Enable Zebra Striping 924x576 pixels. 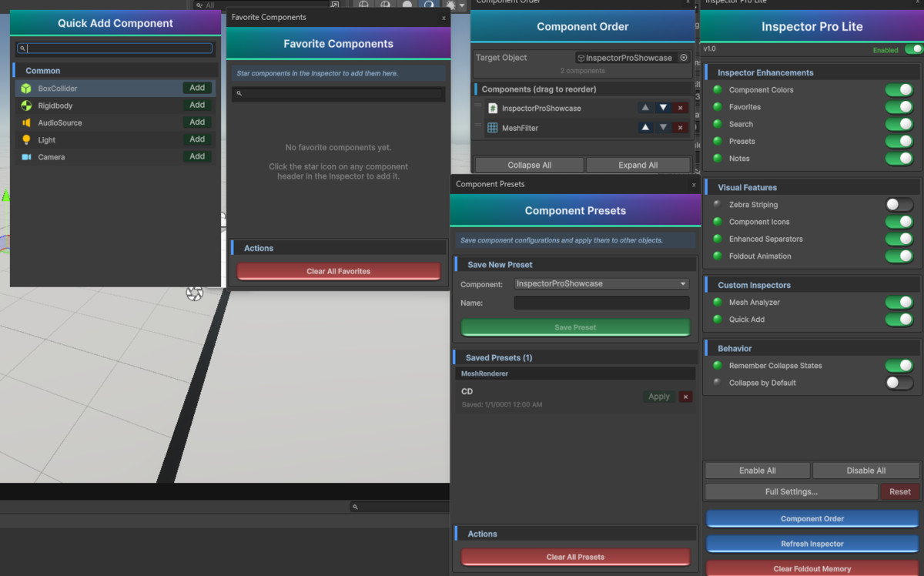pyautogui.click(x=899, y=205)
